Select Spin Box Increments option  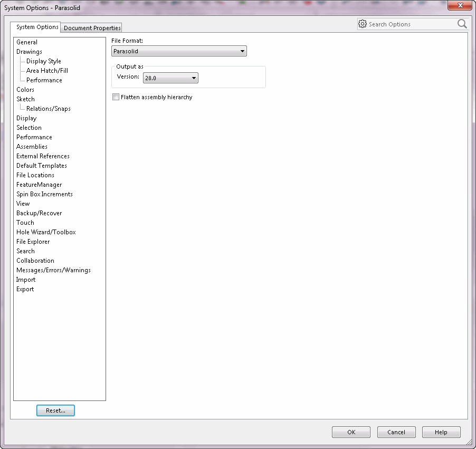pyautogui.click(x=45, y=194)
